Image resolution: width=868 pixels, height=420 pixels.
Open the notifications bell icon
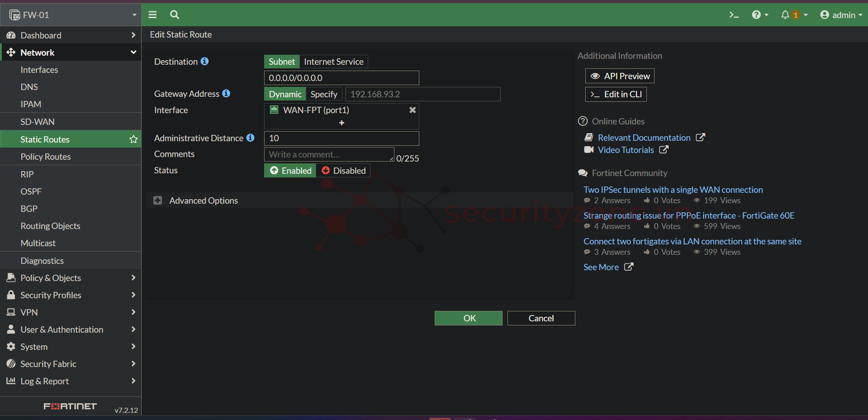[x=786, y=15]
